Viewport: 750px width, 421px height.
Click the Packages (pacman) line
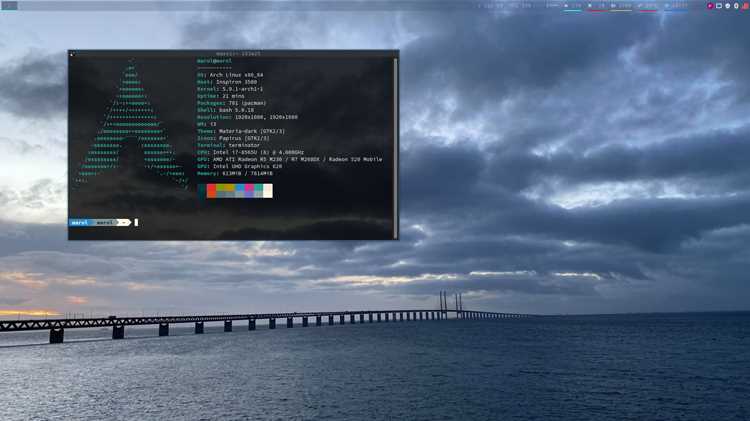tap(232, 103)
